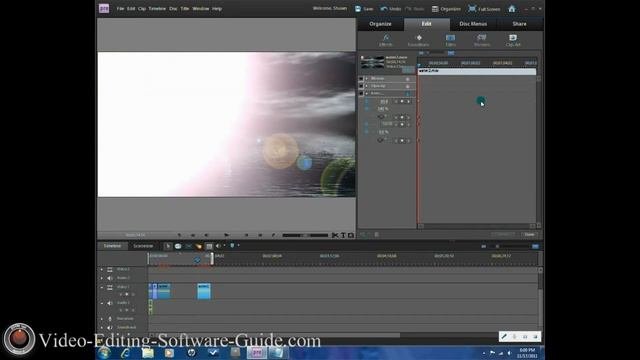Go to next keyframe on first property row

click(408, 101)
